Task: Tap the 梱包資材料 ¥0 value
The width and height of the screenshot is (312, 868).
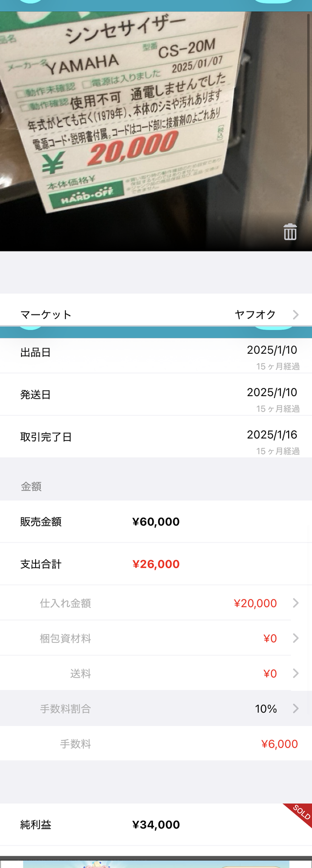Action: pyautogui.click(x=270, y=638)
